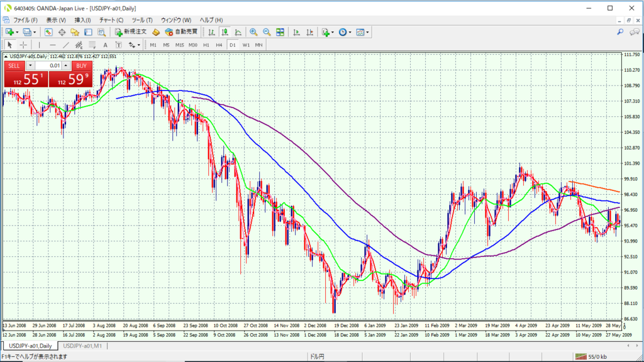Viewport: 644px width, 362px height.
Task: Click the New Chart icon
Action: (x=9, y=32)
